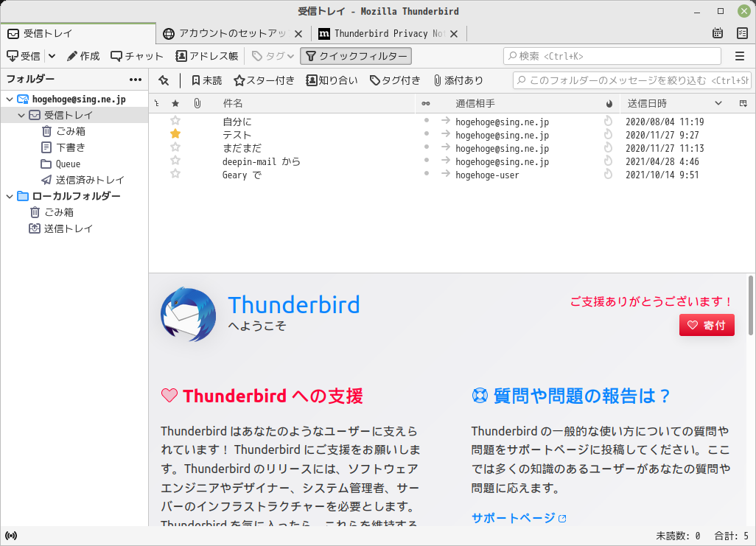Close the アカウントのセットアップ tab

pos(298,34)
